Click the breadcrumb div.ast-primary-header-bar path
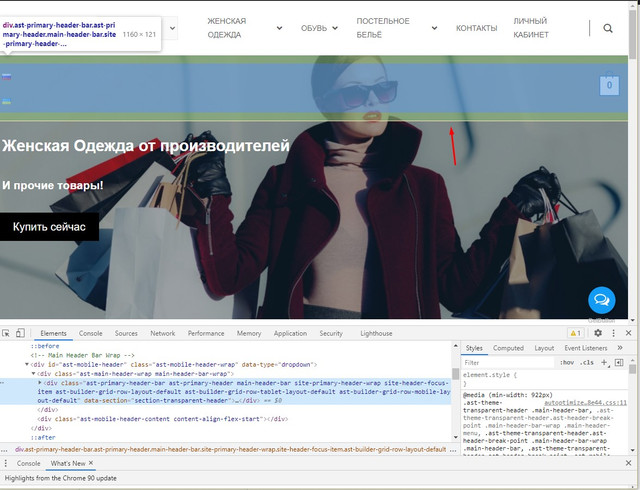 click(230, 449)
